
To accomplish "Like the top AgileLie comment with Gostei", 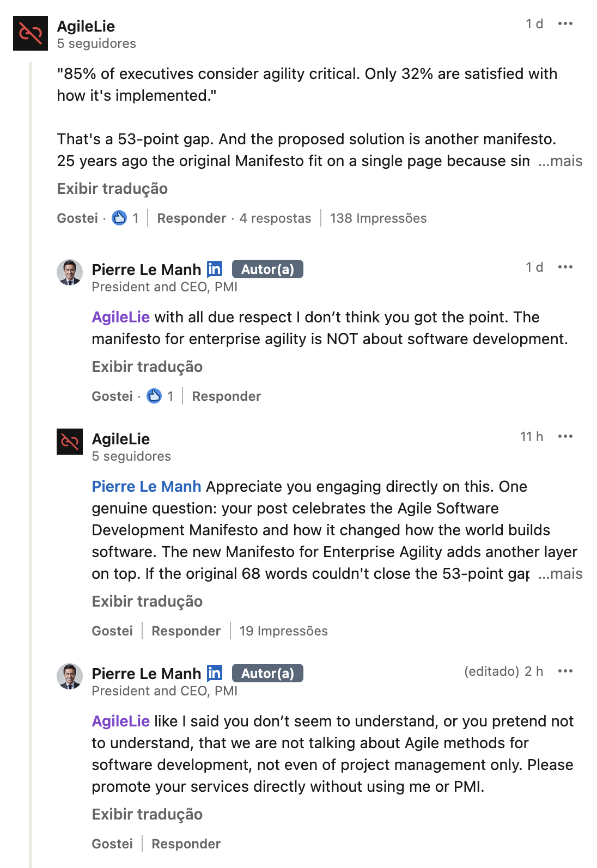I will (x=77, y=218).
